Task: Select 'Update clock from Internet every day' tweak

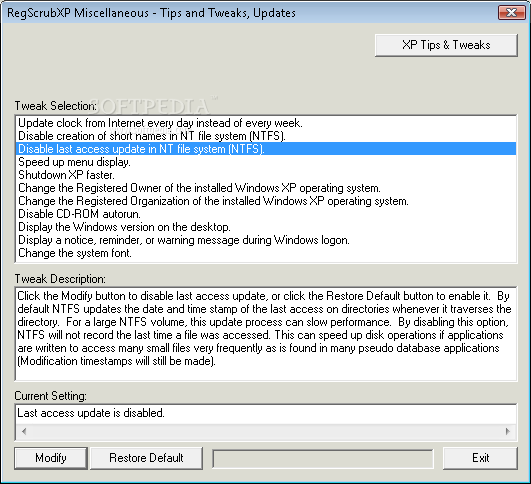Action: 266,123
